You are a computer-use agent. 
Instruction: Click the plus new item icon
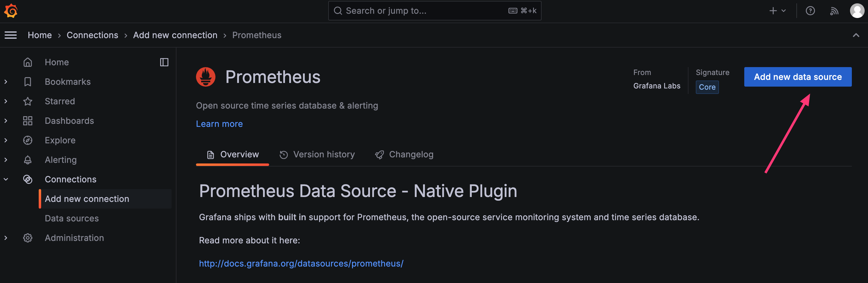point(773,11)
